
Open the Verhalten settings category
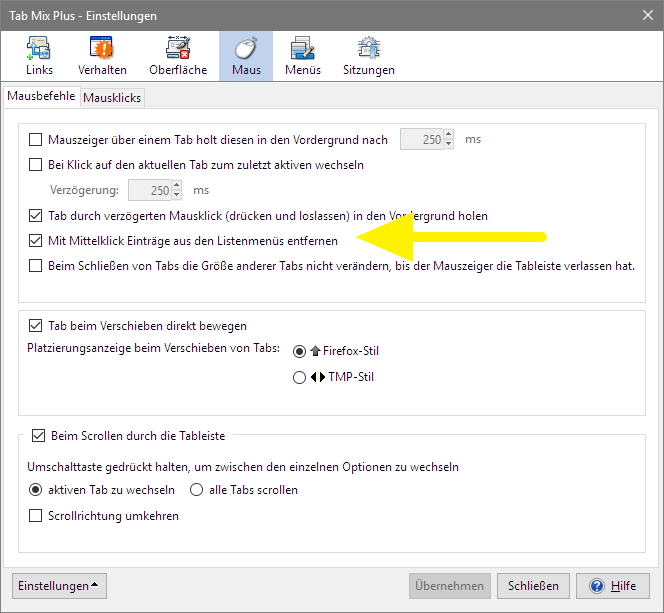point(102,56)
